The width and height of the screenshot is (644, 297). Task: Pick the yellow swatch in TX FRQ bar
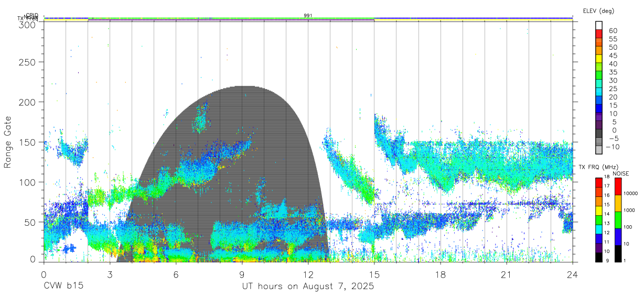click(x=599, y=211)
